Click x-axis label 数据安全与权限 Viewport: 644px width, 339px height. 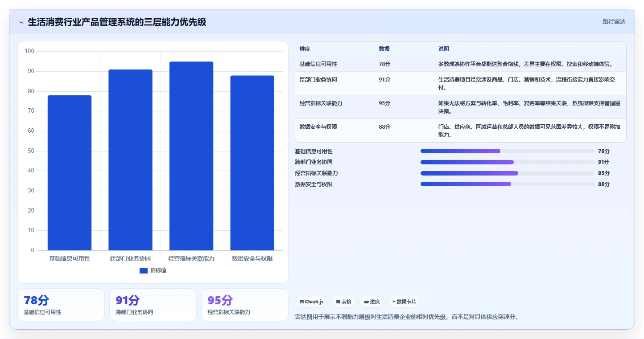click(x=252, y=258)
